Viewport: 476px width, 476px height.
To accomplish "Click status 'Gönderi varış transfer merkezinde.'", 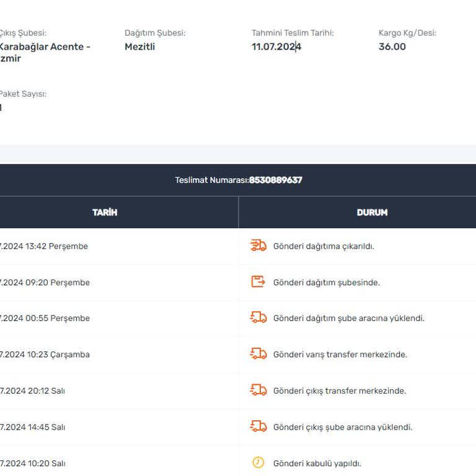I will coord(340,355).
